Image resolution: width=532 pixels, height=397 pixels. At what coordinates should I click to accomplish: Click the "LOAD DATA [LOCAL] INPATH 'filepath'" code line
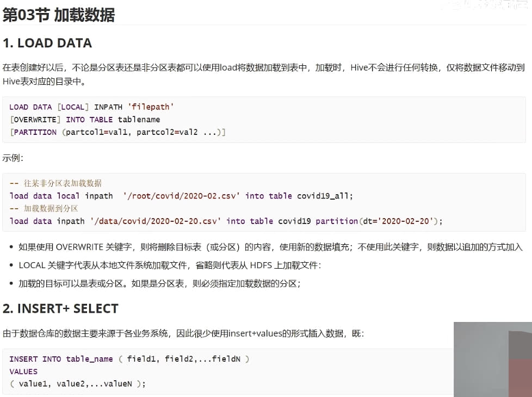coord(91,107)
